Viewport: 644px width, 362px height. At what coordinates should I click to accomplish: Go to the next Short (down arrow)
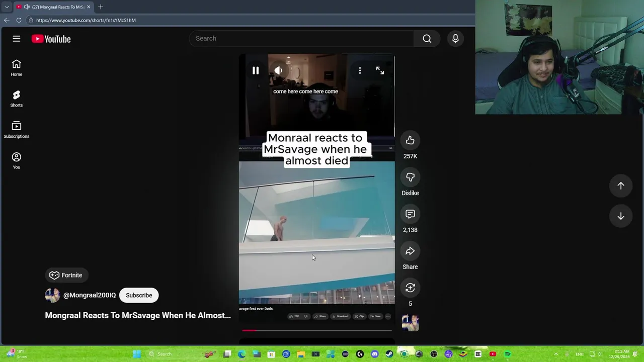[x=621, y=216]
